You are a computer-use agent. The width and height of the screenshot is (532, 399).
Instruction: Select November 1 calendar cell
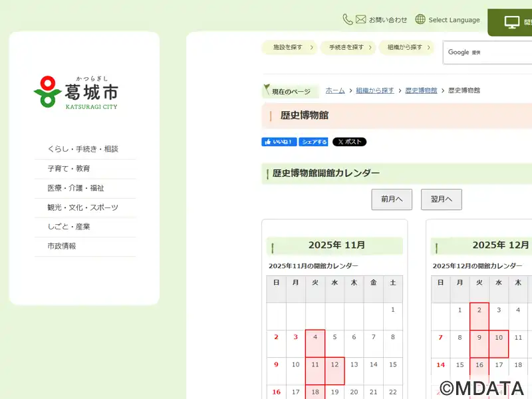click(393, 317)
